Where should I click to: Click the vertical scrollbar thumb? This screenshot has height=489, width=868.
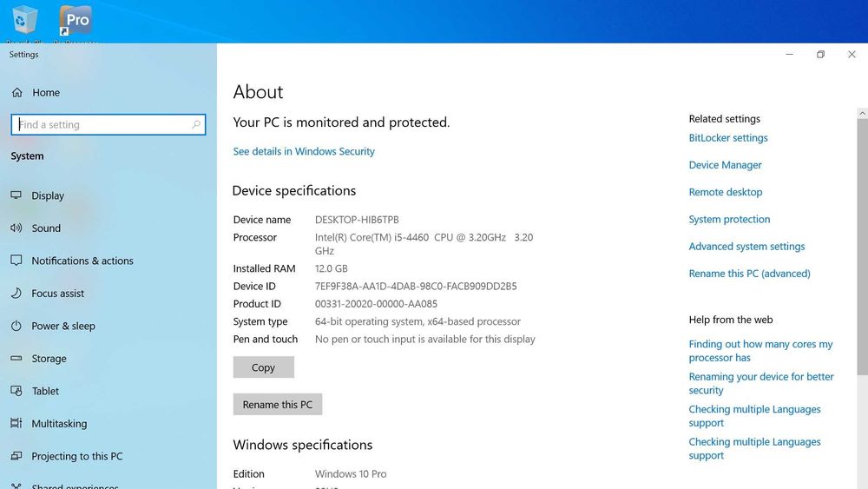tap(862, 247)
